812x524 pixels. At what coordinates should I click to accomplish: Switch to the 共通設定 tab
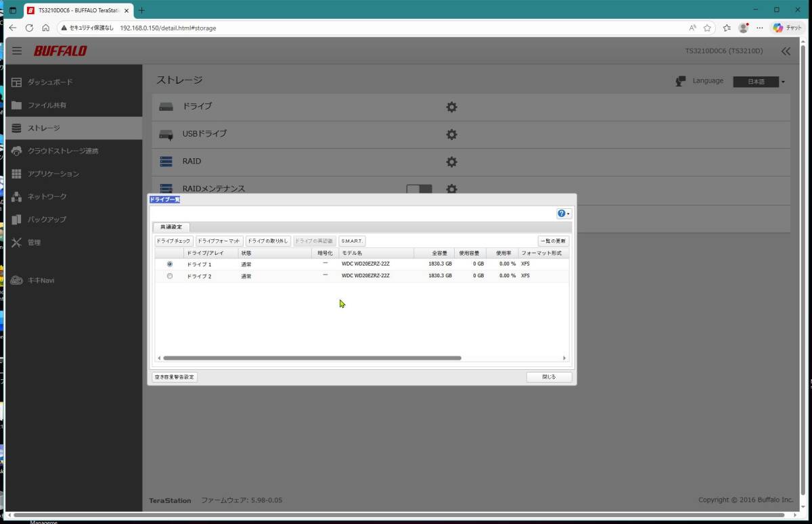tap(171, 227)
